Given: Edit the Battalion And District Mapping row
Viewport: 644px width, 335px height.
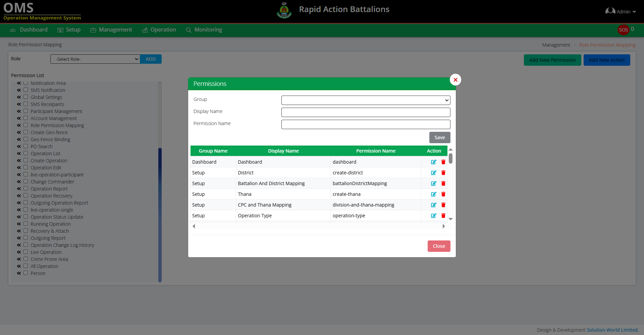Looking at the screenshot, I should tap(433, 183).
